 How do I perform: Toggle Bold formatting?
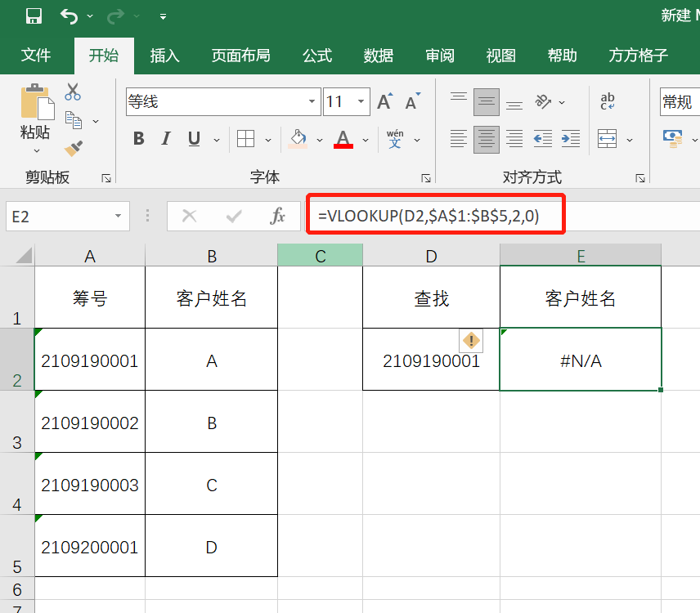tap(138, 138)
